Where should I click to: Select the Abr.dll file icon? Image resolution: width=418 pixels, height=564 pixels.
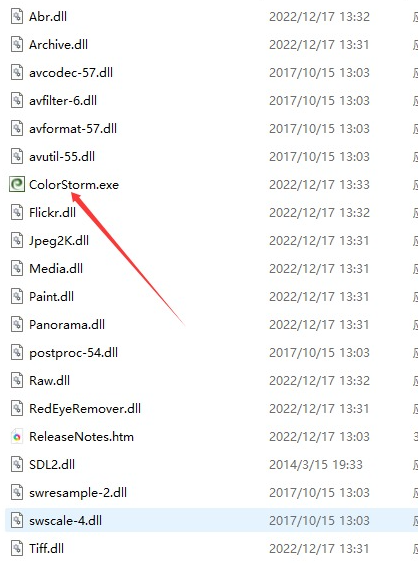[x=17, y=17]
